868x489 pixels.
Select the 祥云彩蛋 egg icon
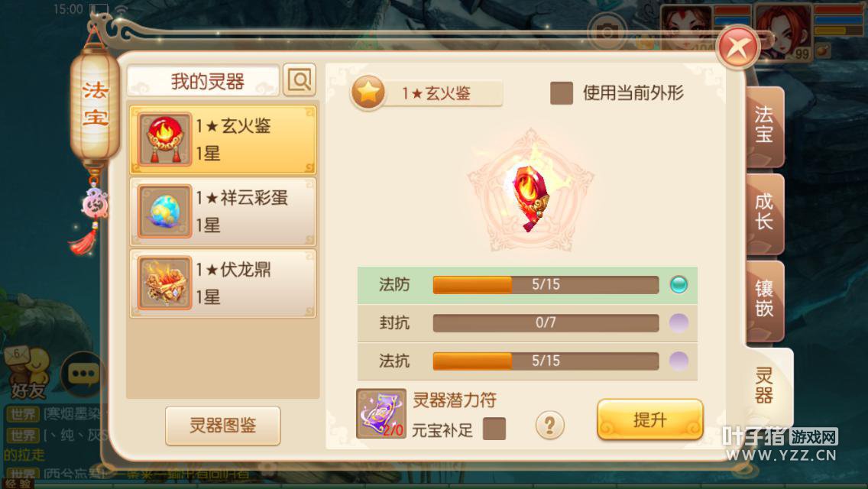click(x=164, y=211)
